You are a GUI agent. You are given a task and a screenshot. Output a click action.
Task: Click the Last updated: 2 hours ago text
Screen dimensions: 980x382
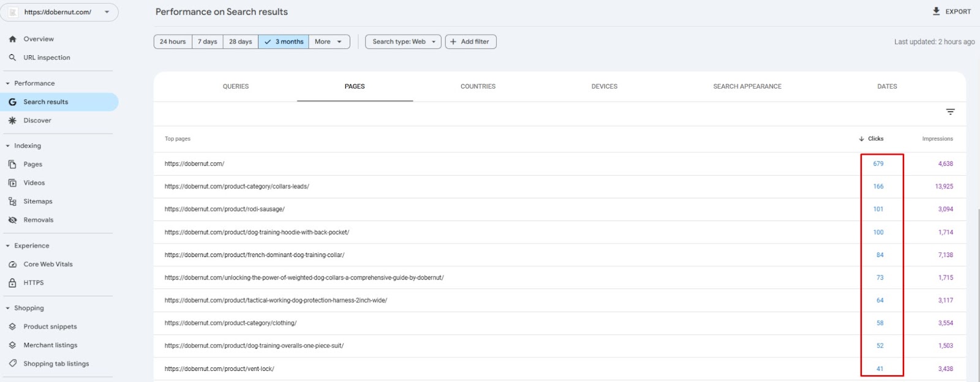click(x=935, y=42)
